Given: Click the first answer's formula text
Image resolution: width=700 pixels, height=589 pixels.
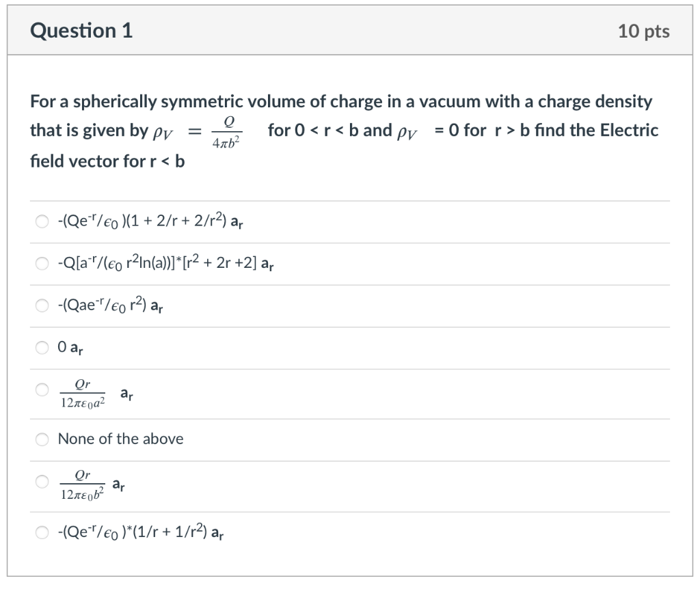Looking at the screenshot, I should [x=150, y=221].
